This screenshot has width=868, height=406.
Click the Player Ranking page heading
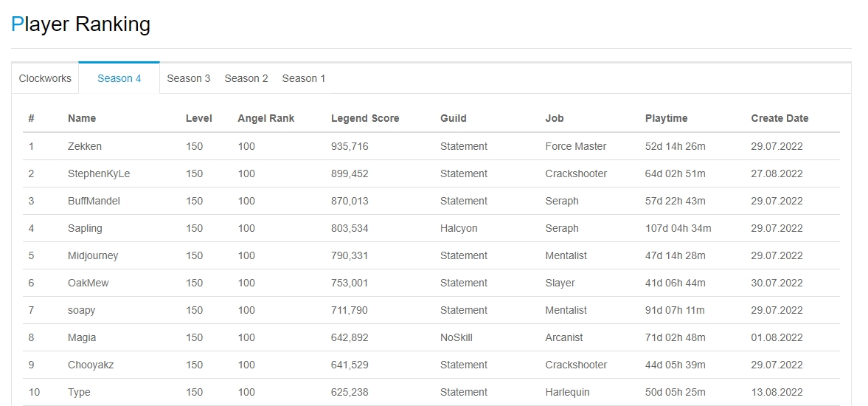pyautogui.click(x=81, y=24)
